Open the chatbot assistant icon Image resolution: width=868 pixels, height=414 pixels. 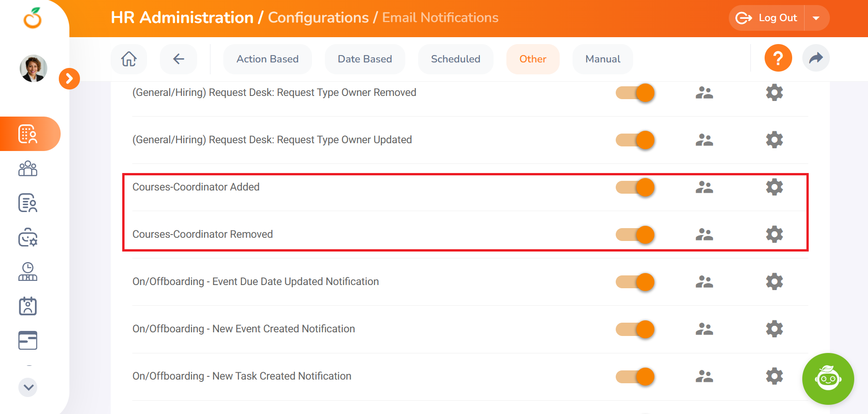coord(828,379)
